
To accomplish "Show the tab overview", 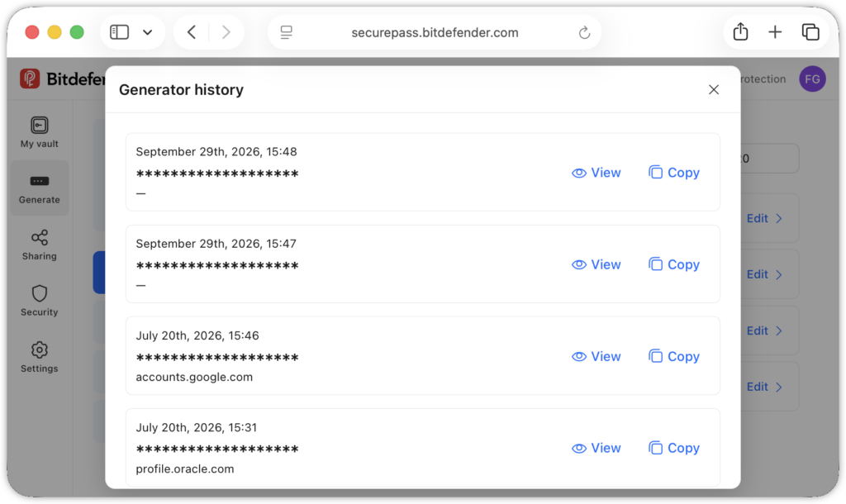I will click(810, 32).
